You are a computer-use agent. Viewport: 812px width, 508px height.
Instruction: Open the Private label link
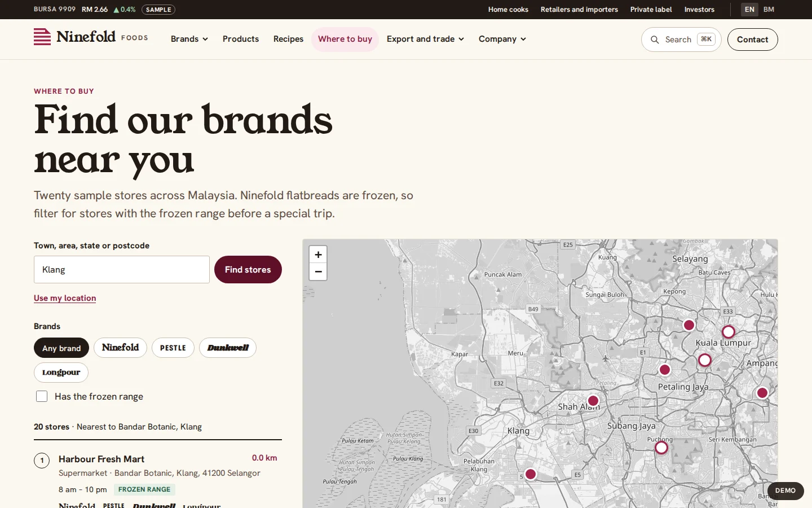point(651,10)
